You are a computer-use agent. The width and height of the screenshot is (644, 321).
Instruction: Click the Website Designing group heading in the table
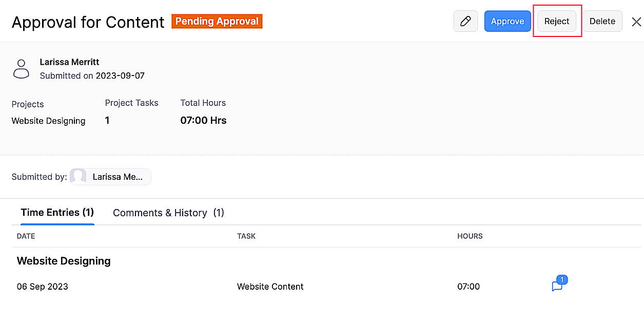64,261
